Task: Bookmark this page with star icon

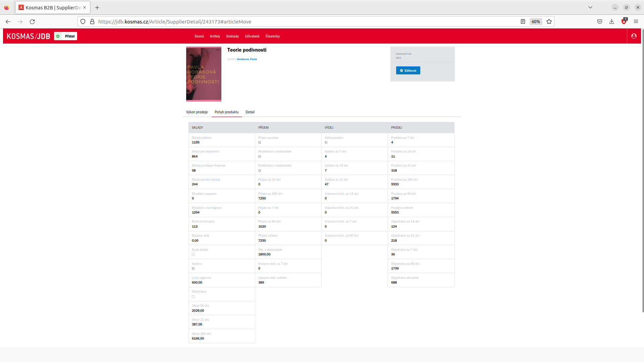Action: (549, 21)
